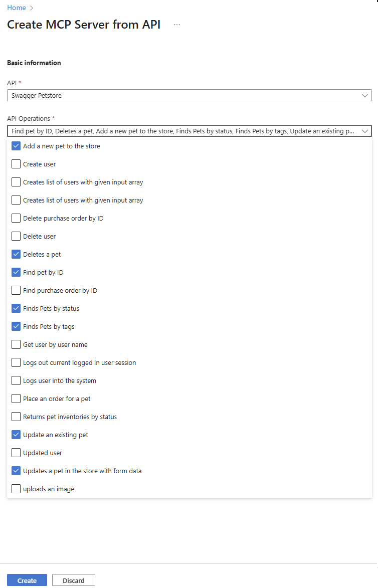Screen dimensions: 378x588
Task: Enable the Delete user operation
Action: click(16, 236)
